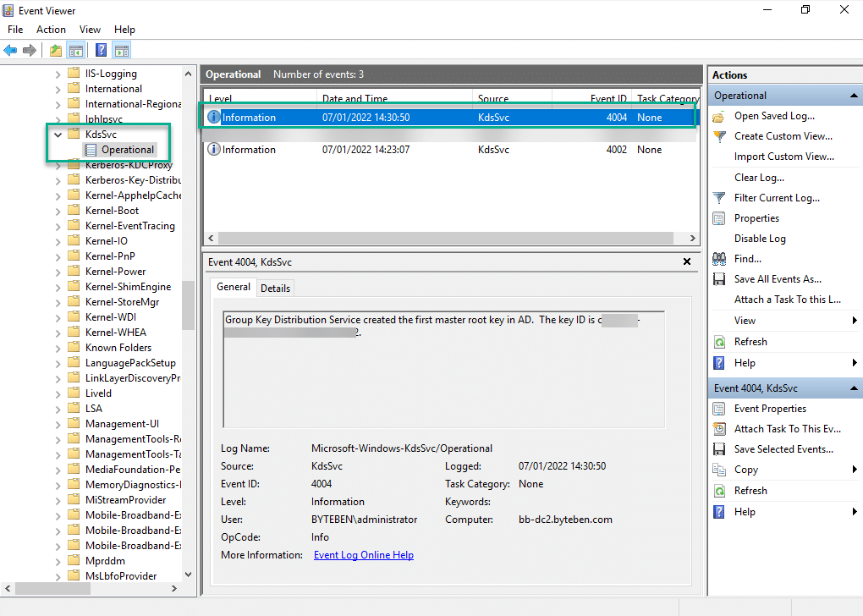Image resolution: width=863 pixels, height=616 pixels.
Task: Click the Event Properties icon
Action: [719, 409]
